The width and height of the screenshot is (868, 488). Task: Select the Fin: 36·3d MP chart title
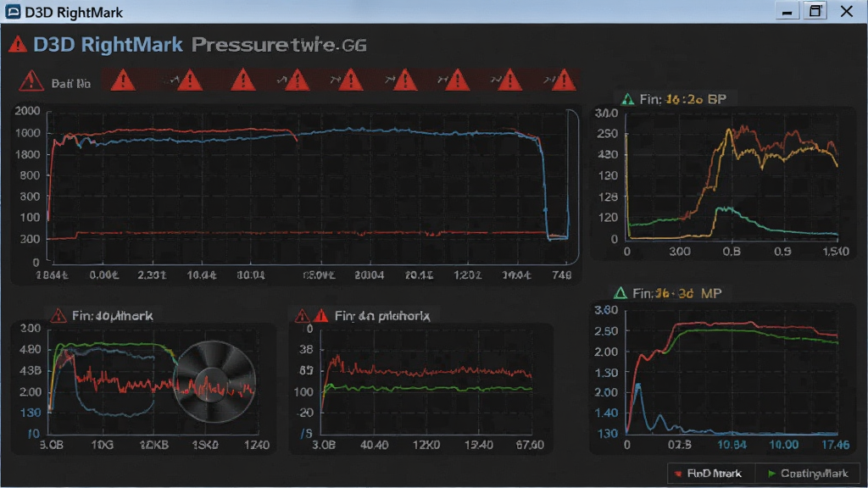click(x=677, y=293)
